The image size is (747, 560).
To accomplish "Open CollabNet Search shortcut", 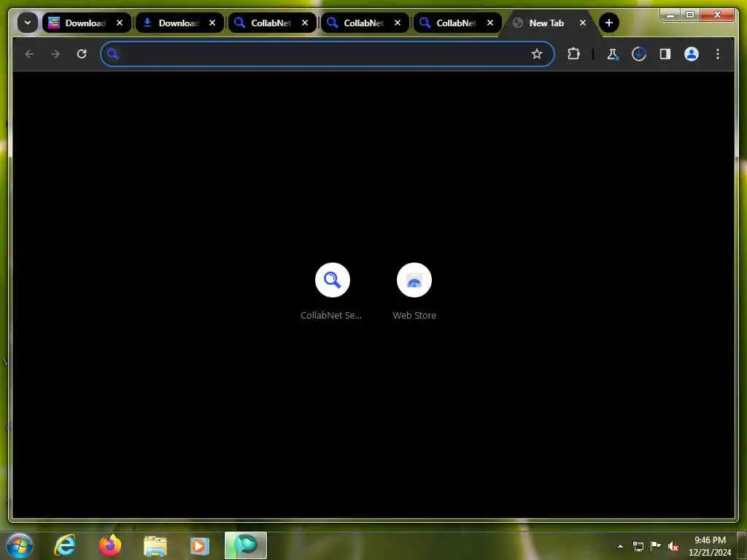I will click(332, 291).
